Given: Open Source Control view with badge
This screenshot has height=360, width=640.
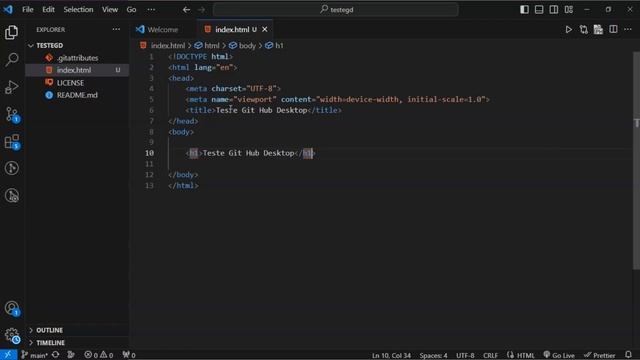Looking at the screenshot, I should [x=12, y=114].
